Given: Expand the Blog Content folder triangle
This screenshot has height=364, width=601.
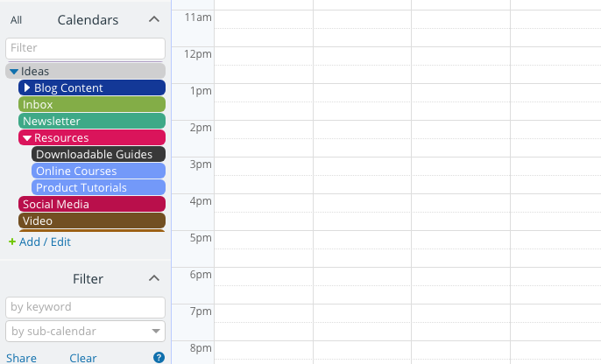Looking at the screenshot, I should 27,87.
